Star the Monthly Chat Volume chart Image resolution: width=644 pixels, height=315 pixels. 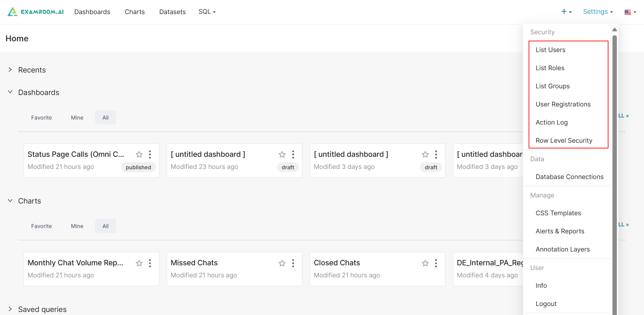139,263
